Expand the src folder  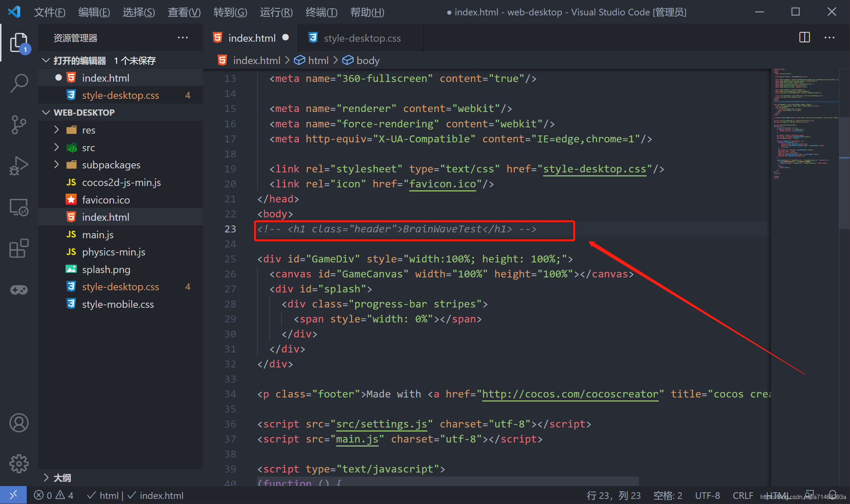click(x=56, y=147)
